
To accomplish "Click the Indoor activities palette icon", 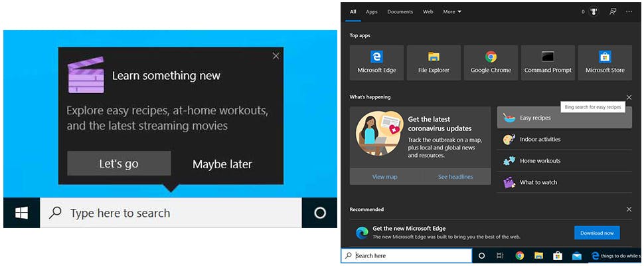I will [x=509, y=140].
